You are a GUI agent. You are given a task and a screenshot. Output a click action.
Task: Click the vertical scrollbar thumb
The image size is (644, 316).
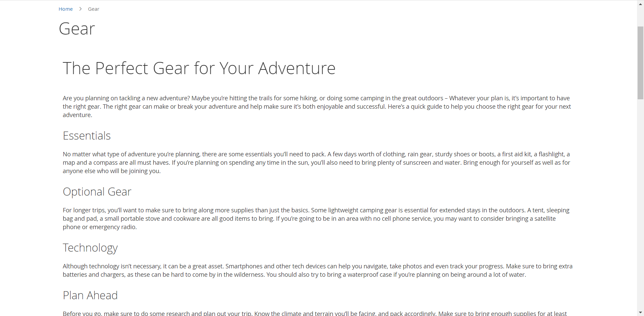point(640,63)
